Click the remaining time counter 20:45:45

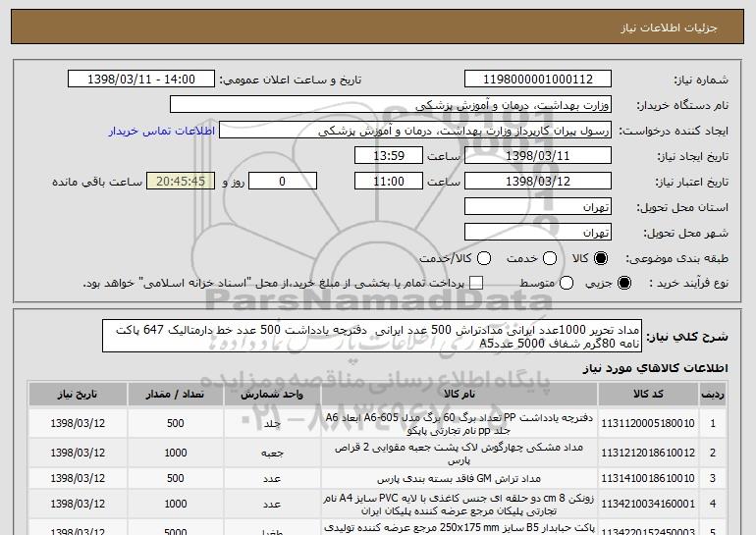pyautogui.click(x=181, y=182)
